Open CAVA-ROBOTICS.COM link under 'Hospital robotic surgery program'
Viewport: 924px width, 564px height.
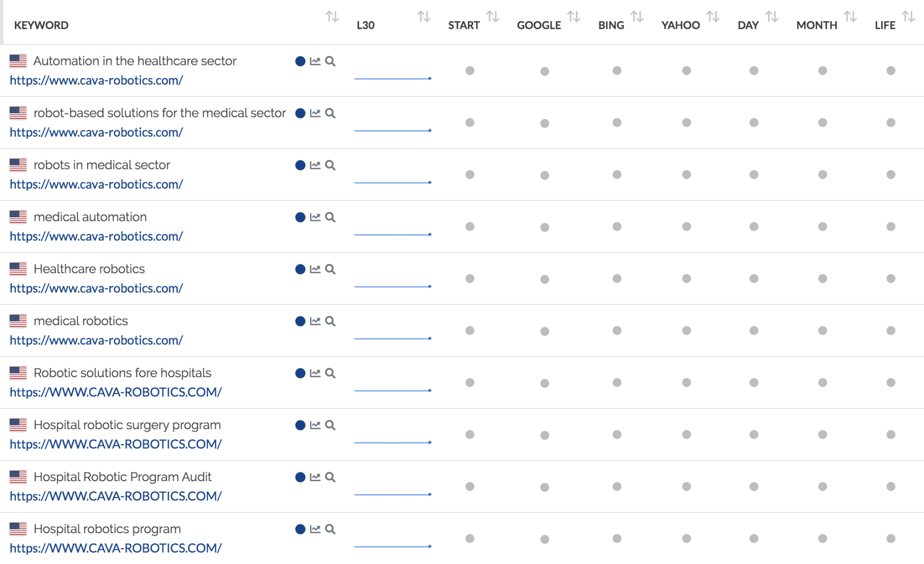(115, 444)
